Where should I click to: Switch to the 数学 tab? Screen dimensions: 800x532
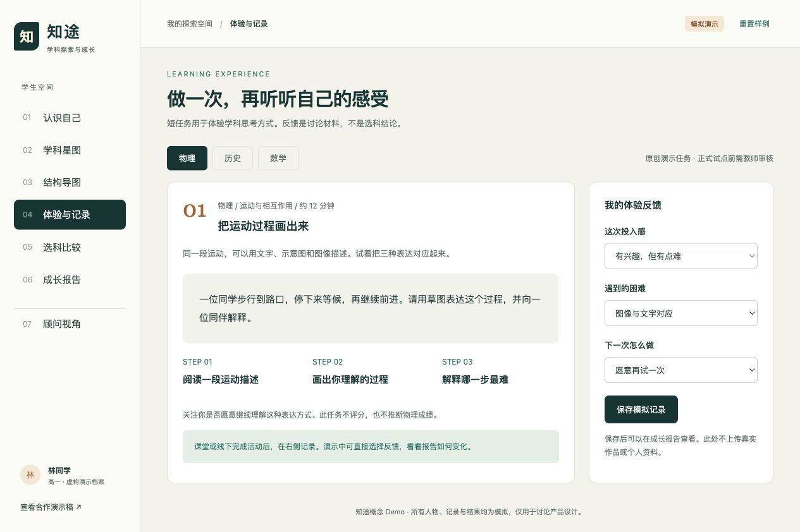(x=278, y=158)
